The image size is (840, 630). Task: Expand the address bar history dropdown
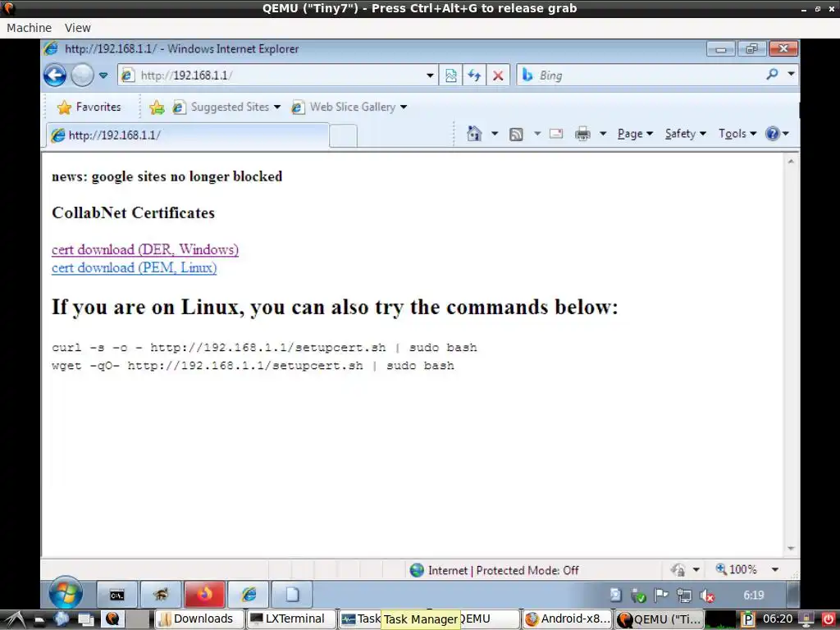pyautogui.click(x=430, y=75)
